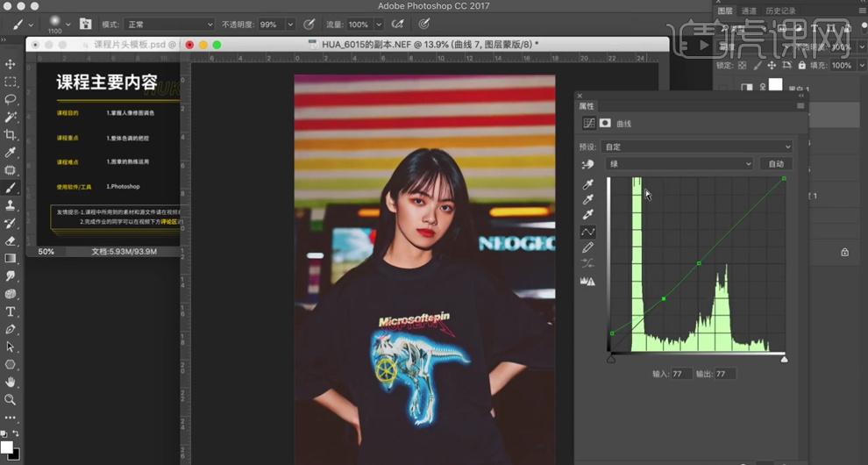Select the Pen tool
Image resolution: width=868 pixels, height=465 pixels.
[x=10, y=329]
